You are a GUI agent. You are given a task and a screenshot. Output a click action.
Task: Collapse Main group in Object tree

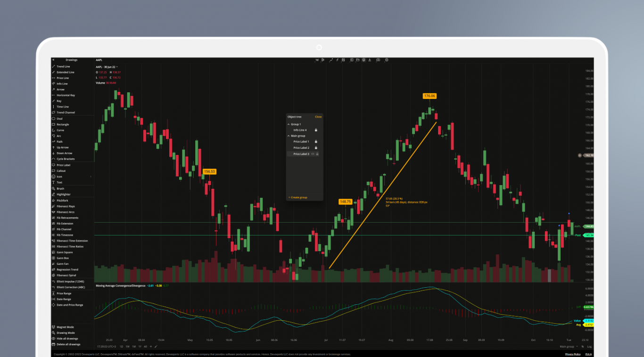[x=289, y=136]
